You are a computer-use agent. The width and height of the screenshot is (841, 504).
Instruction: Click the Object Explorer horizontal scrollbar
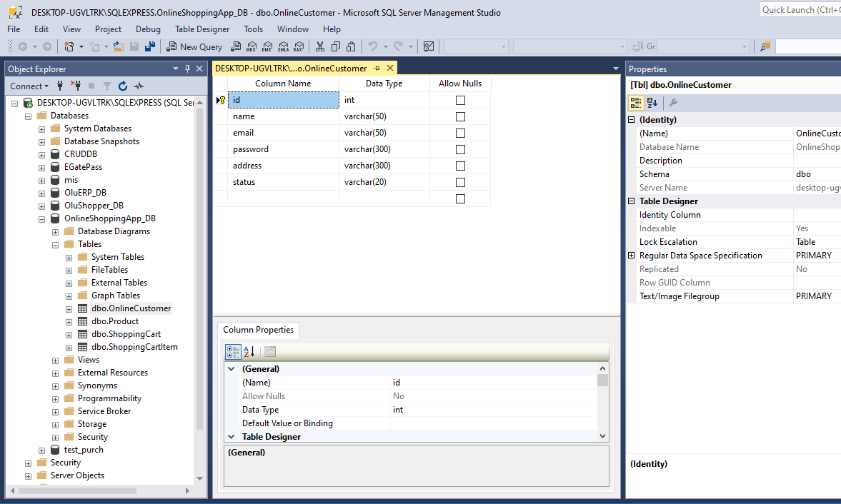point(78,490)
